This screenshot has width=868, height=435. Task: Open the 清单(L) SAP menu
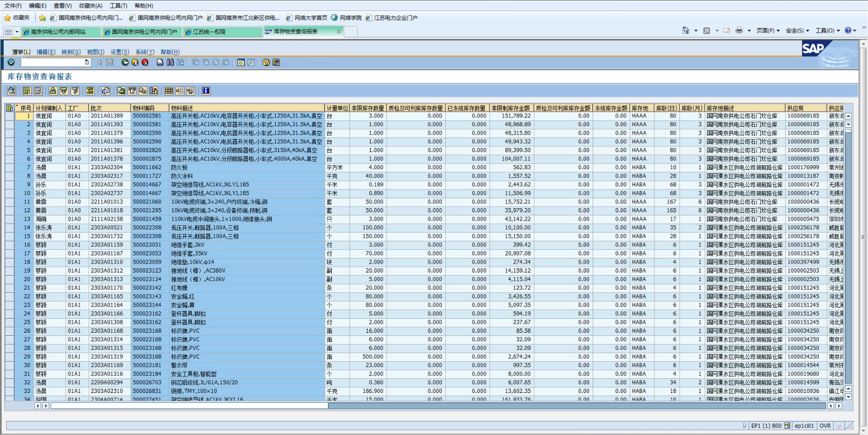pos(21,52)
